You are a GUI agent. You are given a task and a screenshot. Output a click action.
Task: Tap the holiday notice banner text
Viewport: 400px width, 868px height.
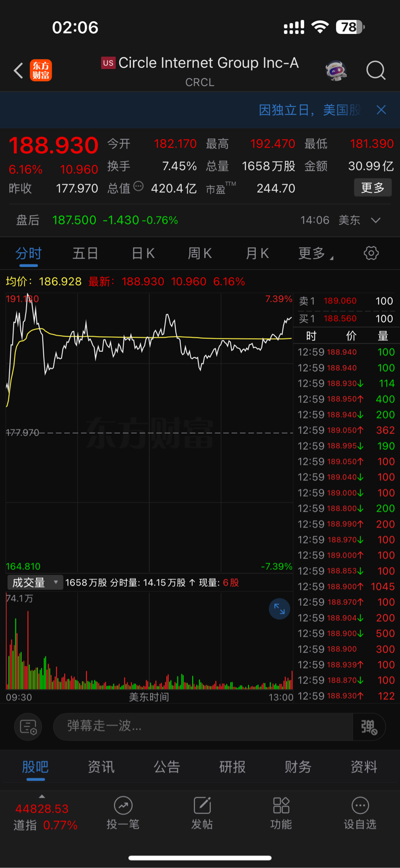(x=310, y=110)
